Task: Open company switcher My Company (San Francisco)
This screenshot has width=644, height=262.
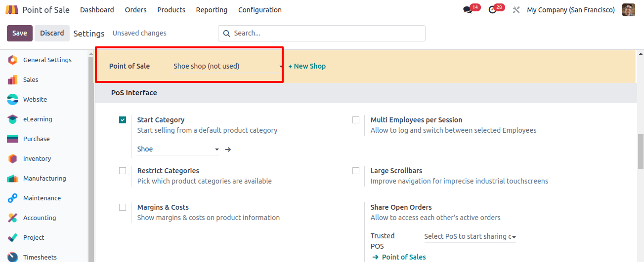Action: click(571, 10)
